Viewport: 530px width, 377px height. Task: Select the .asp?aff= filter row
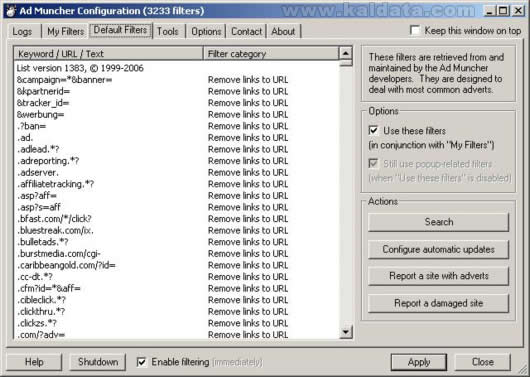176,195
